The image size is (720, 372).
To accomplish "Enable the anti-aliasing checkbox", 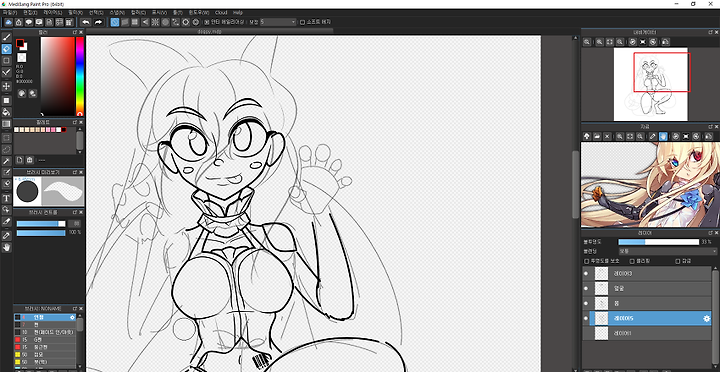I will point(206,22).
